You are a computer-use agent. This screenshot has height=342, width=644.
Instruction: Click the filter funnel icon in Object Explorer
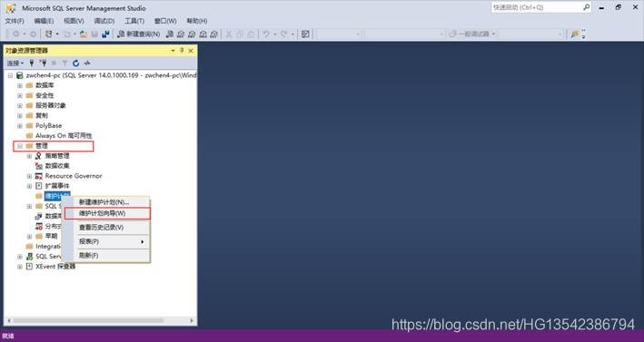pos(64,64)
